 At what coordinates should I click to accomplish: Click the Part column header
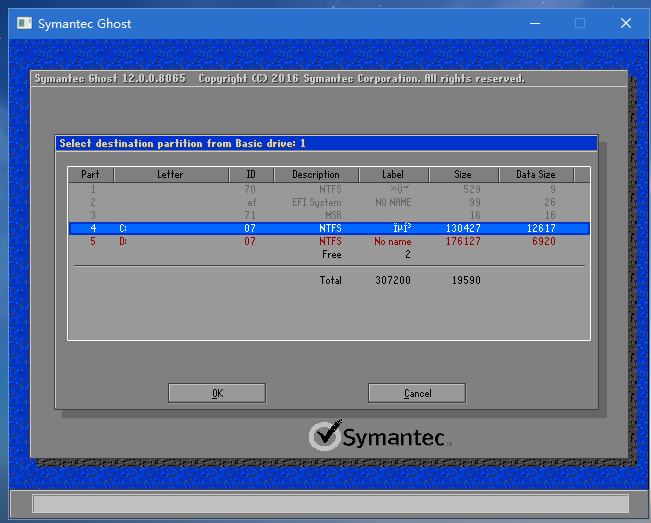tap(91, 175)
